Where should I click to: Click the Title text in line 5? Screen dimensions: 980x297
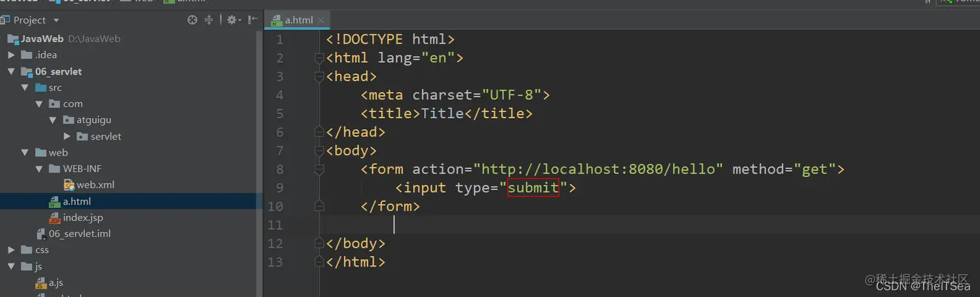(442, 114)
